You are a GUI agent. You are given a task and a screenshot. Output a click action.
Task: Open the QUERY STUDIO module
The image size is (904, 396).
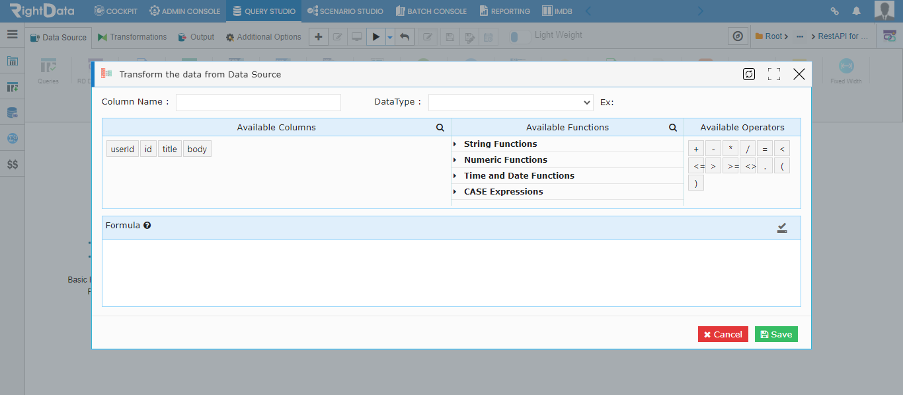264,11
